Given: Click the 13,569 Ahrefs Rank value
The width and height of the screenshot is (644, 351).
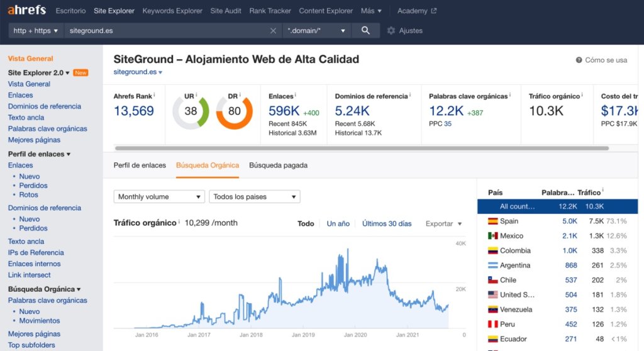Looking at the screenshot, I should tap(134, 111).
